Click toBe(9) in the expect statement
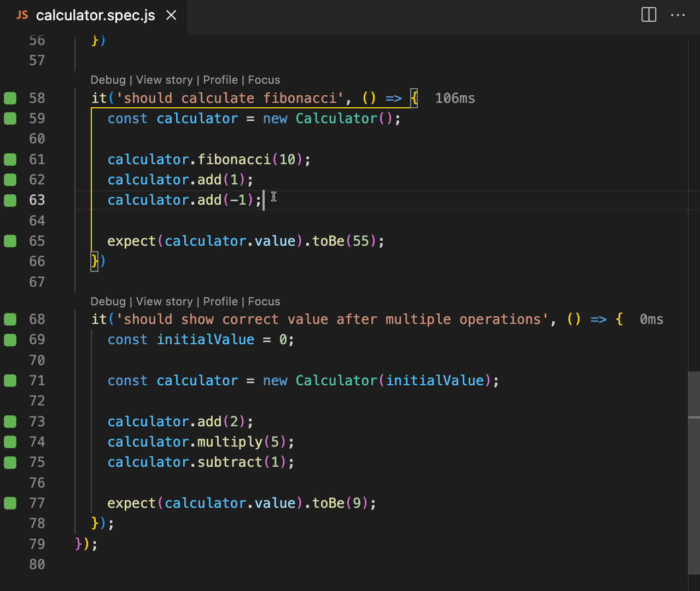Viewport: 700px width, 591px height. 341,503
